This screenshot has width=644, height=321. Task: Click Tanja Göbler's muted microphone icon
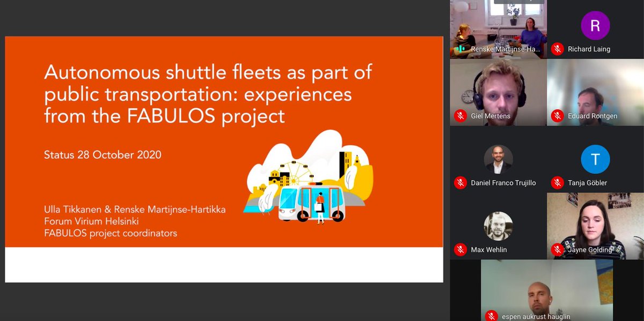(x=558, y=183)
